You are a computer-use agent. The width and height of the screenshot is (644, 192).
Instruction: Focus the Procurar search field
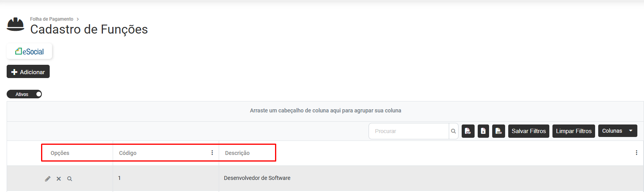click(409, 131)
